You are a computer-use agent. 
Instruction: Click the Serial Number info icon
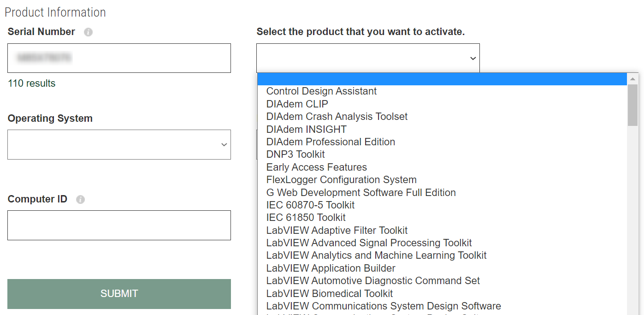88,32
